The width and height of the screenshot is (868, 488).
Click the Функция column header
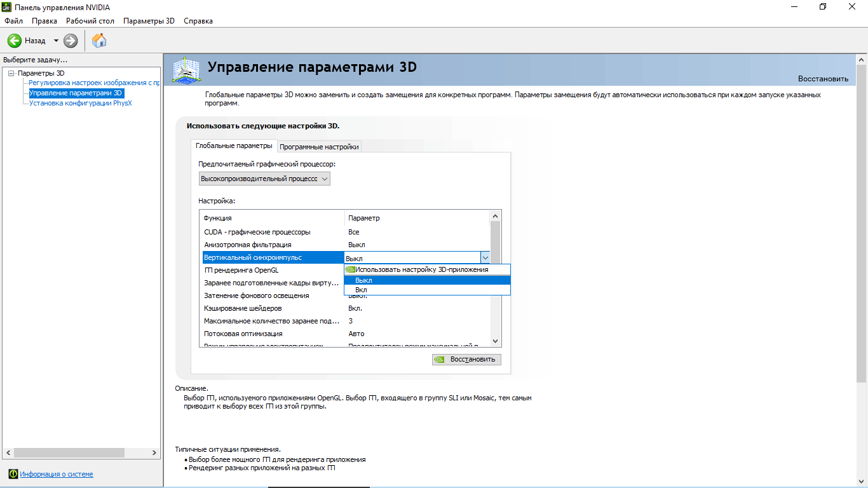click(273, 218)
